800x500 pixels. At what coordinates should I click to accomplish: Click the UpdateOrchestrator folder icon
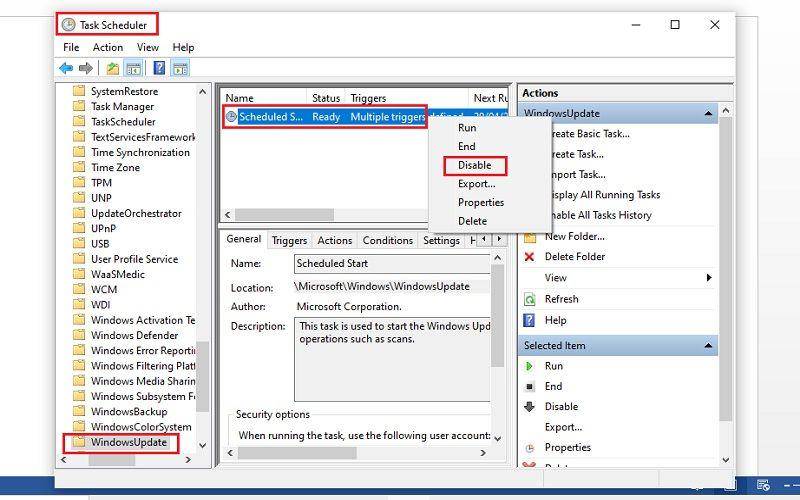pyautogui.click(x=79, y=213)
